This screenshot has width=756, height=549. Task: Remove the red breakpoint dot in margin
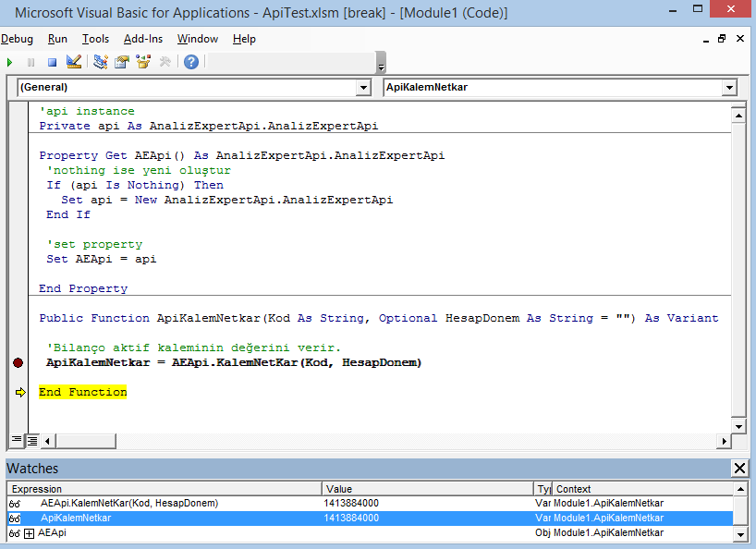coord(18,363)
